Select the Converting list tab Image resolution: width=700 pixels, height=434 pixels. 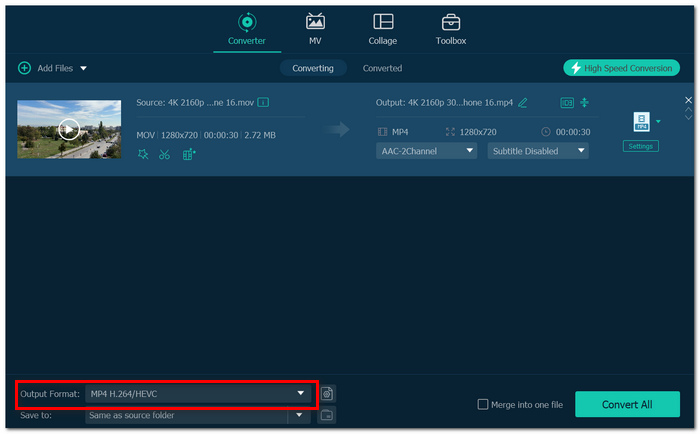tap(313, 68)
